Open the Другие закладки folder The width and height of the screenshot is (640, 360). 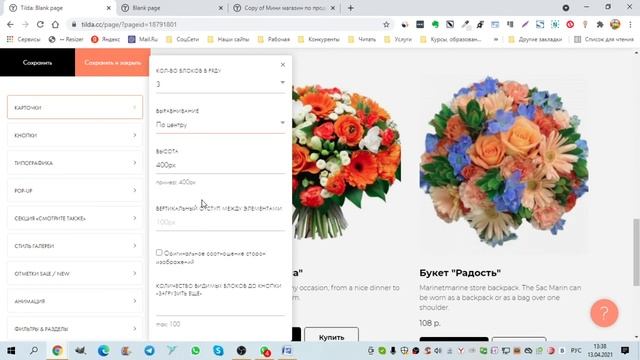535,39
